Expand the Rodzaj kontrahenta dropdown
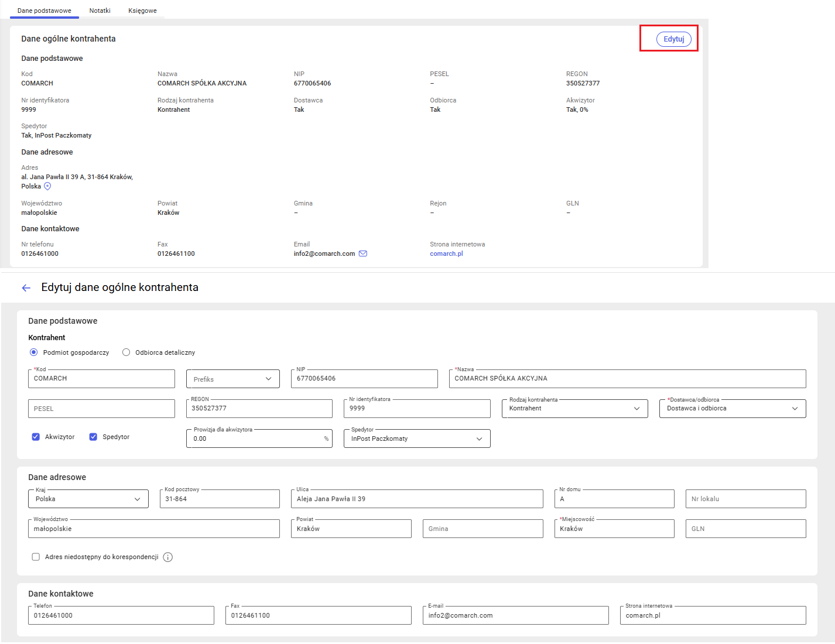835x644 pixels. point(574,409)
